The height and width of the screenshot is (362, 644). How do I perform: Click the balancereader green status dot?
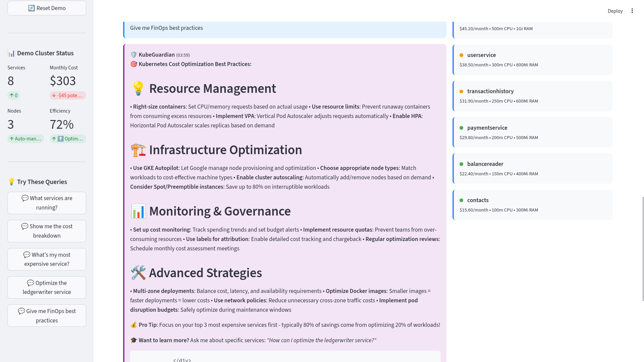(x=461, y=164)
